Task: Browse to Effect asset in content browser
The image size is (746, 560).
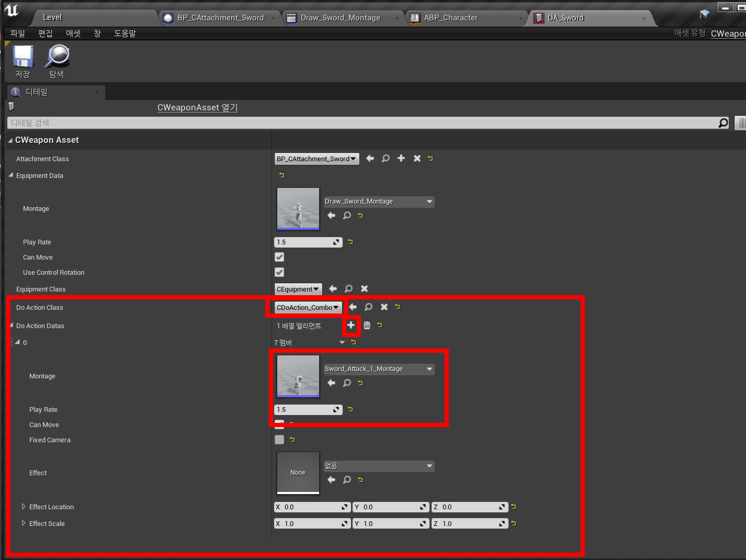Action: pos(347,479)
